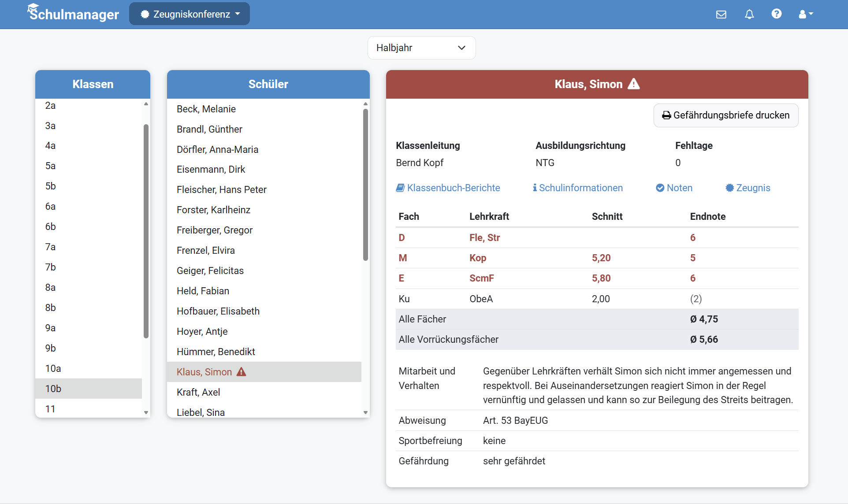The height and width of the screenshot is (504, 848).
Task: Click warning triangle next to Klaus, Simon in list
Action: [241, 372]
